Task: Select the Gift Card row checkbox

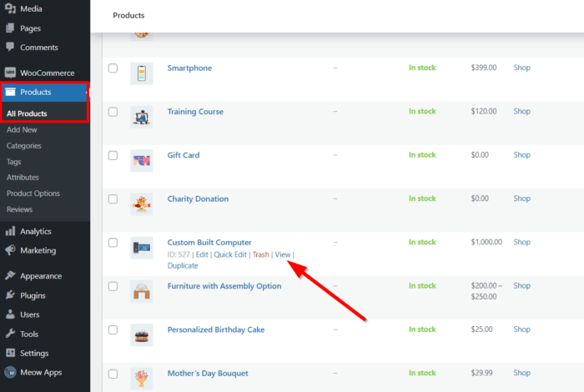Action: (113, 155)
